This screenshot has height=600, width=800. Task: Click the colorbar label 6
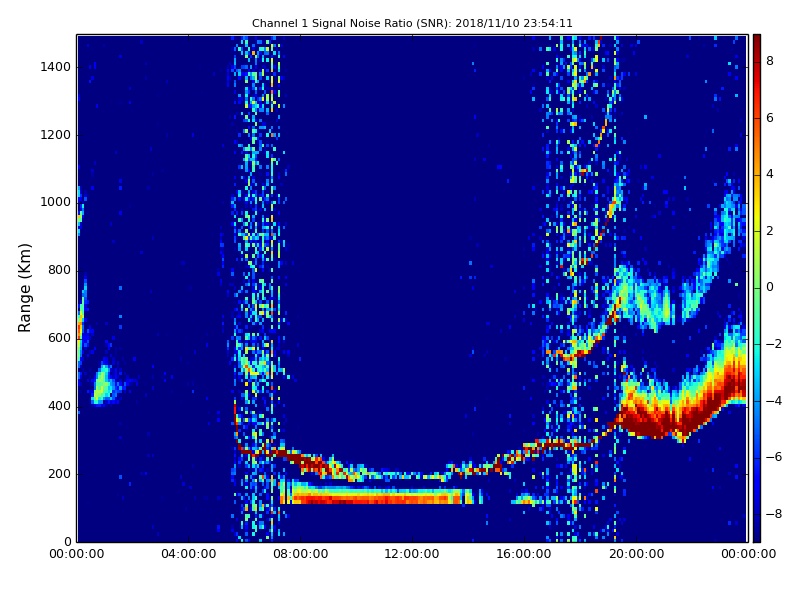tap(770, 118)
